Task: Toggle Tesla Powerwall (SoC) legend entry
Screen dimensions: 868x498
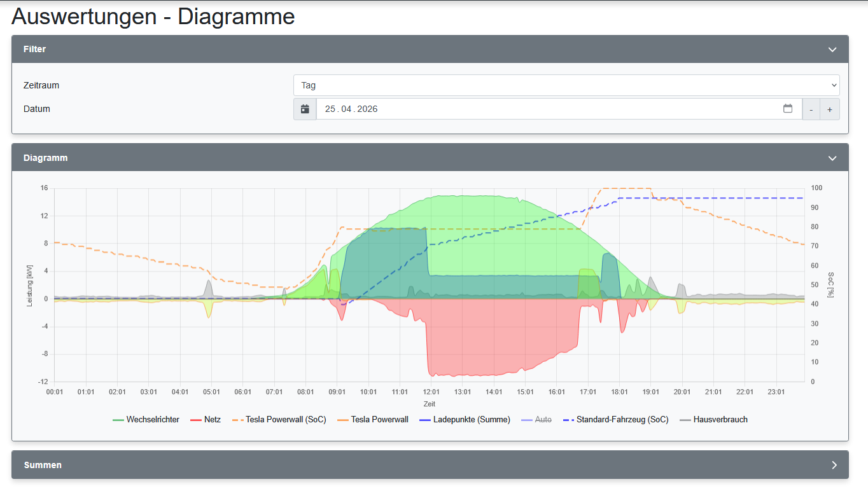Action: click(x=286, y=420)
